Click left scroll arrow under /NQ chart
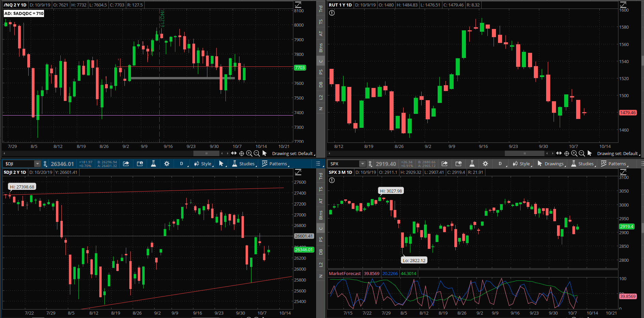644x318 pixels. pos(4,153)
